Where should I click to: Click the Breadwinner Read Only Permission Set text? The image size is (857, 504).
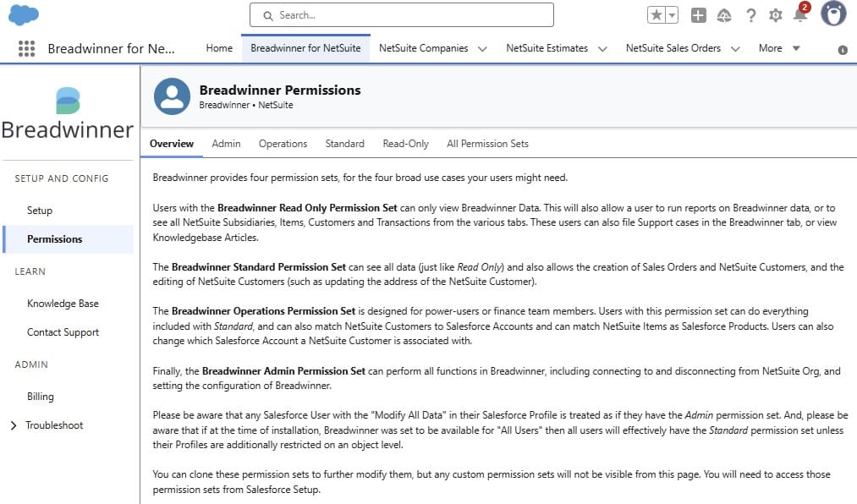pos(307,208)
